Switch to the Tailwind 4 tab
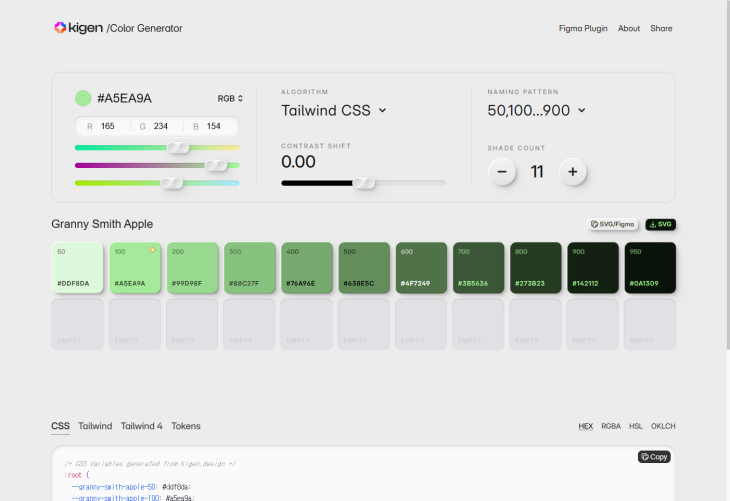This screenshot has width=730, height=501. (141, 426)
